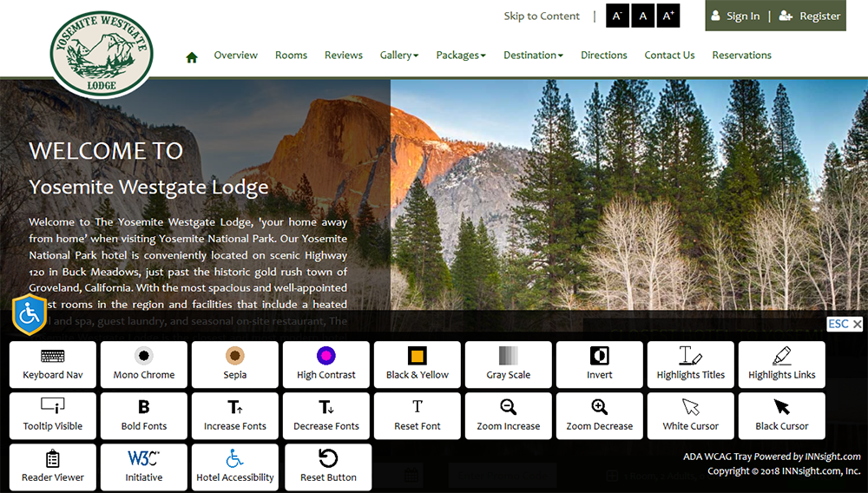Image resolution: width=868 pixels, height=493 pixels.
Task: Increase text size with A+ button
Action: click(668, 16)
